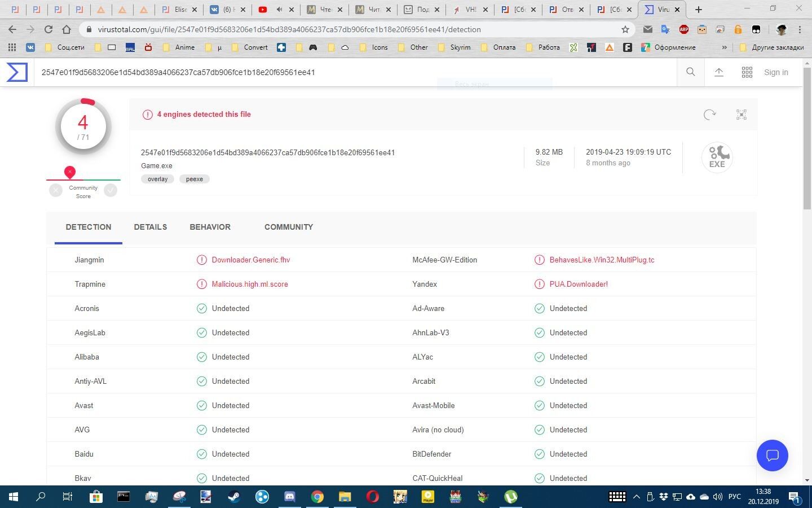Bookmark this page with the star icon
812x508 pixels.
(625, 29)
